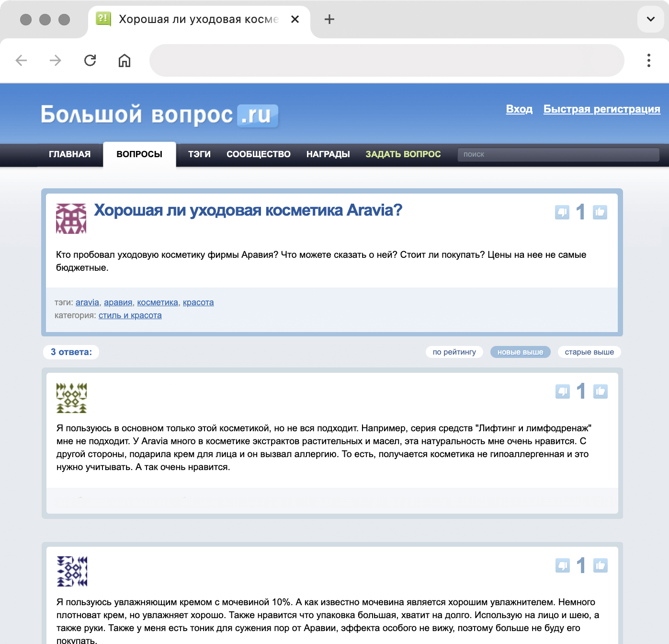
Task: Thumbs down the Aravia question
Action: point(562,212)
